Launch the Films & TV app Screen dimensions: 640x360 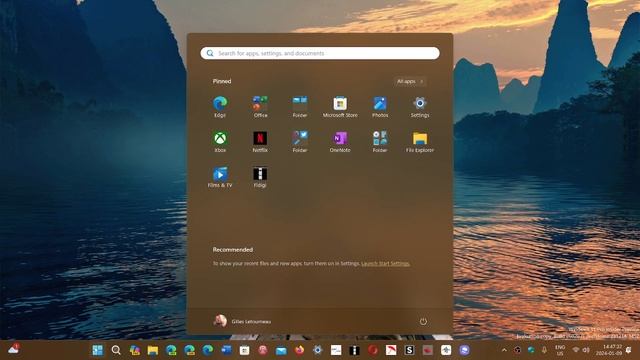[220, 177]
